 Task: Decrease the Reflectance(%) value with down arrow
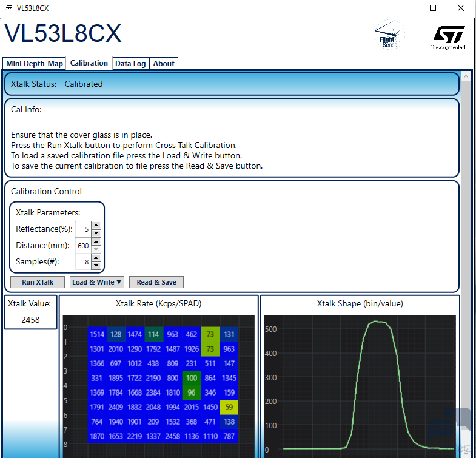96,233
